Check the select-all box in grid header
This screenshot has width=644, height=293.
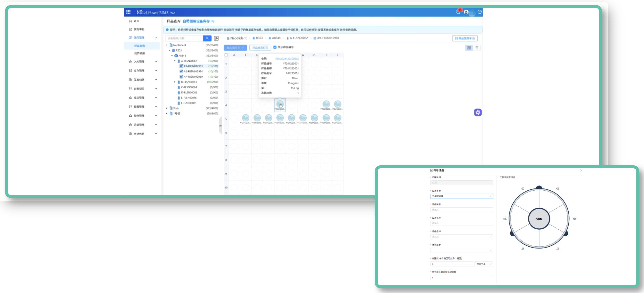[x=226, y=55]
